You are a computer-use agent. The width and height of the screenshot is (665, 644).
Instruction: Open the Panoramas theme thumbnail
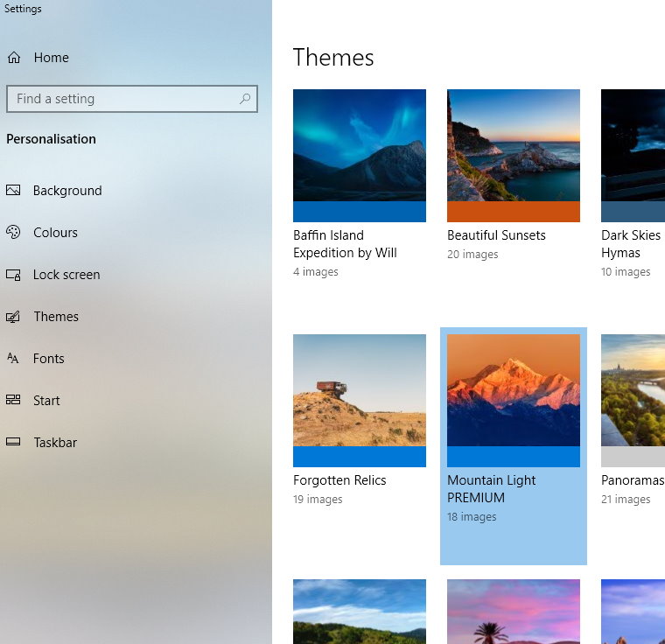coord(633,390)
